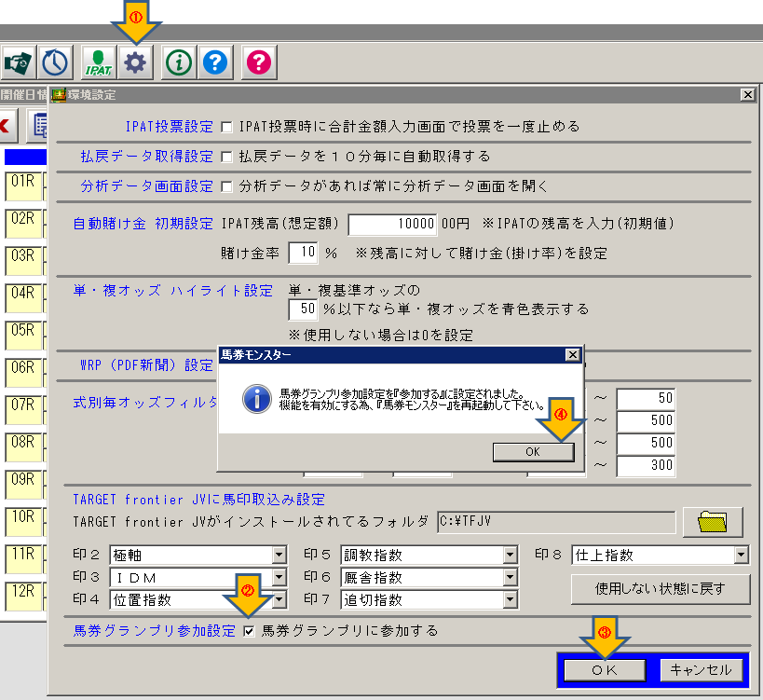Toggle auto payout data retrieval checkbox
The height and width of the screenshot is (700, 763).
click(226, 157)
